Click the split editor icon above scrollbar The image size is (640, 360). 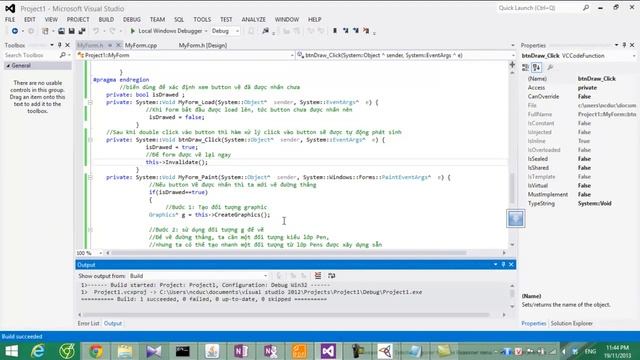(512, 64)
